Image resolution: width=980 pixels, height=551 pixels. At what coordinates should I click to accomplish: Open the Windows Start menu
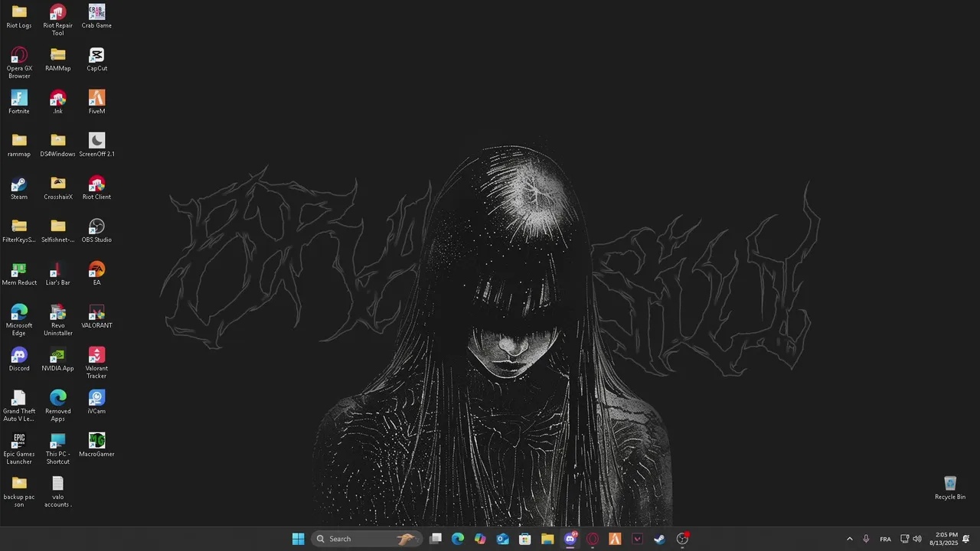pyautogui.click(x=298, y=539)
